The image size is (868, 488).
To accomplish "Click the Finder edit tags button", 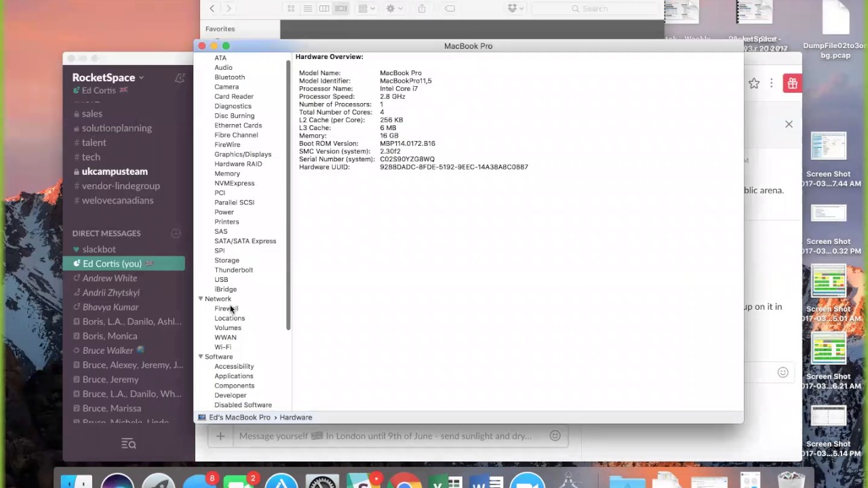I will [x=450, y=8].
